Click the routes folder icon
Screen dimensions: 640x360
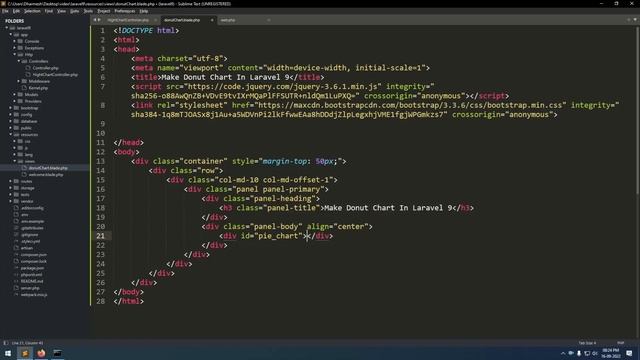tap(16, 181)
